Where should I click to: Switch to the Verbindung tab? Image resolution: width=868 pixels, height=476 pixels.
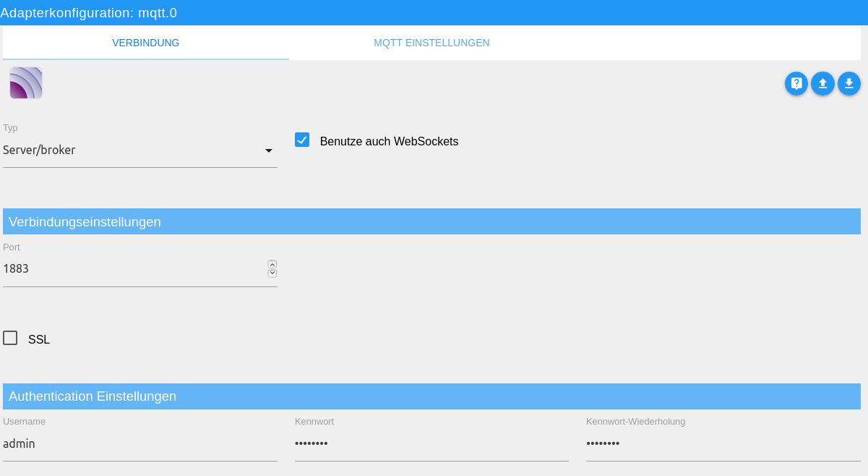coord(146,43)
